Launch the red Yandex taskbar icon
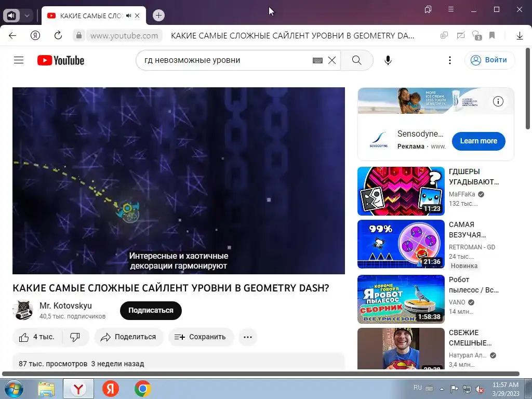The width and height of the screenshot is (532, 399). 111,389
